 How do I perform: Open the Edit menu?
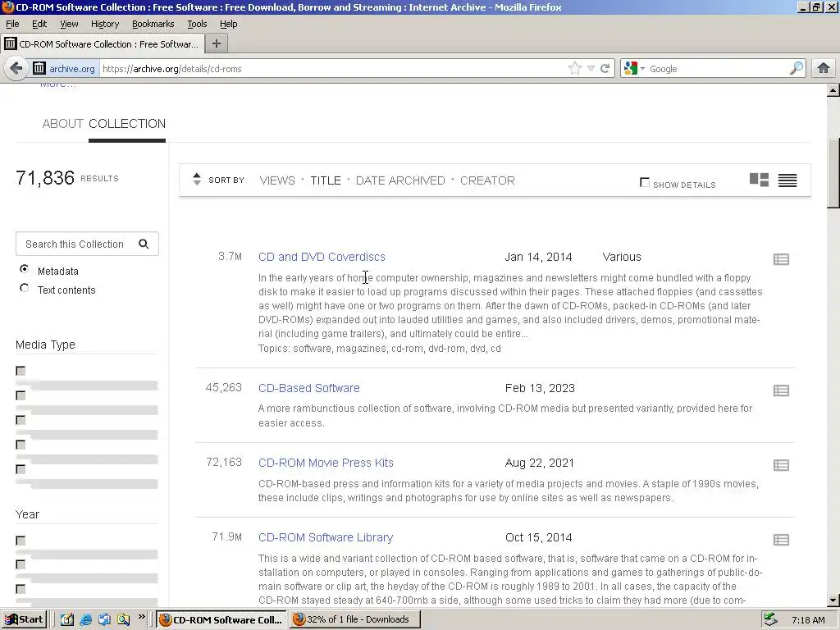tap(39, 24)
